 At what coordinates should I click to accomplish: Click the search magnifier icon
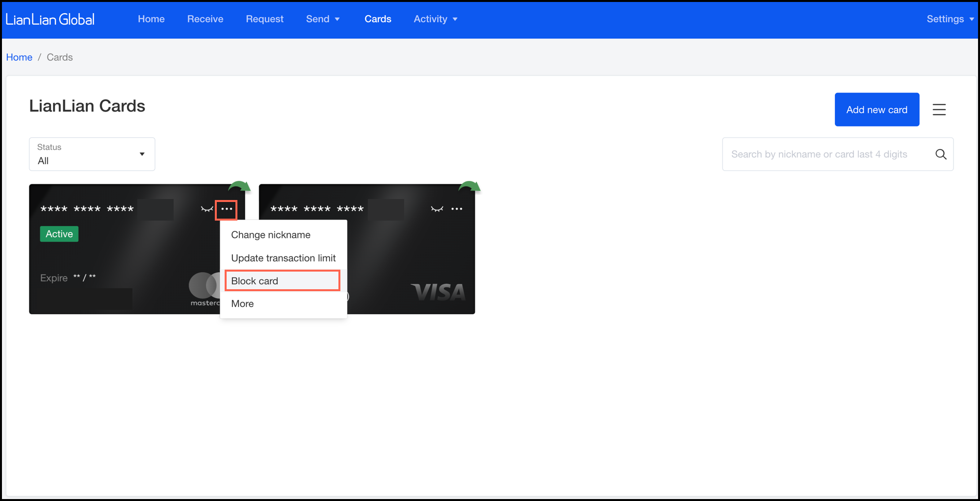tap(940, 154)
